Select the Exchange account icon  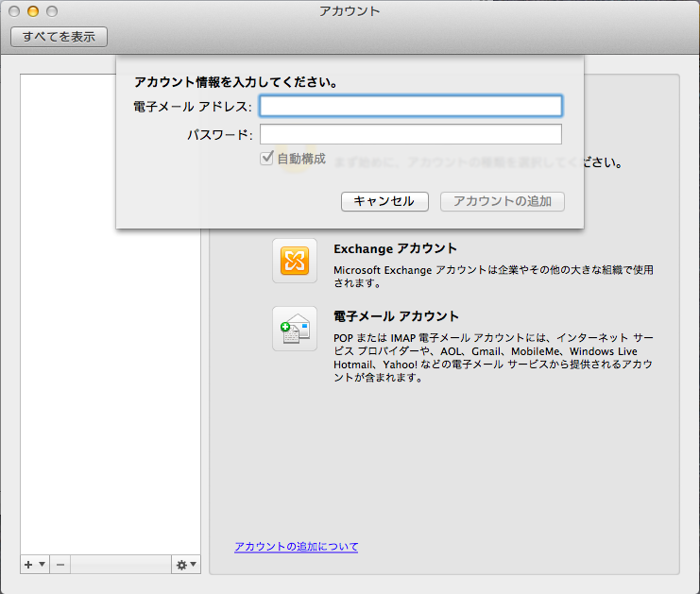pyautogui.click(x=295, y=261)
